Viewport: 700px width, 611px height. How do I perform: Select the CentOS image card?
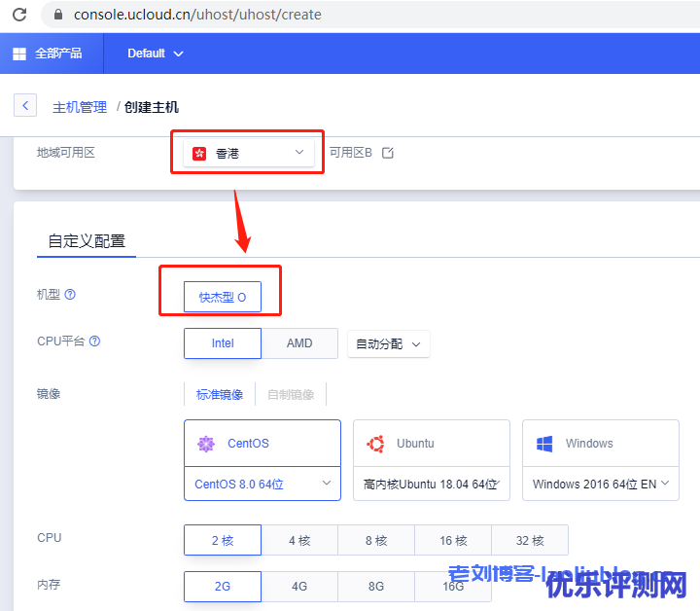[x=262, y=444]
